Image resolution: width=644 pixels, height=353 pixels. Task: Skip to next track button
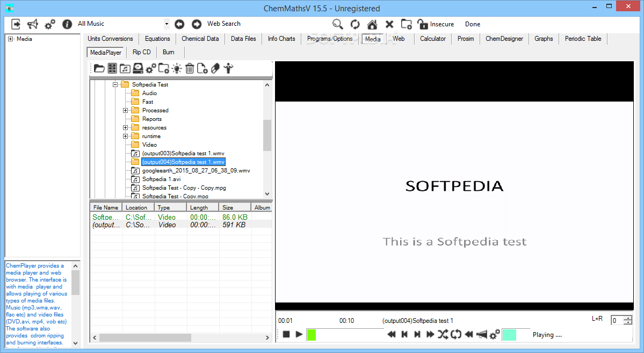point(417,335)
